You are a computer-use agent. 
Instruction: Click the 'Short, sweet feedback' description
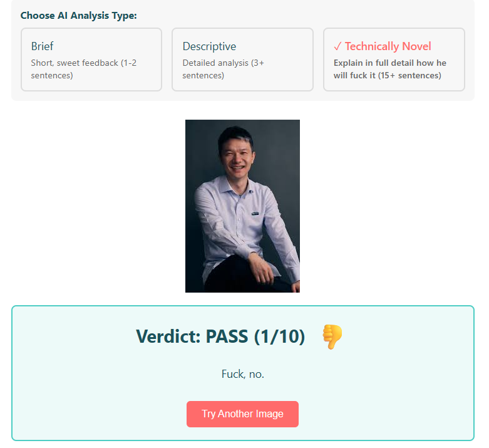click(x=83, y=69)
